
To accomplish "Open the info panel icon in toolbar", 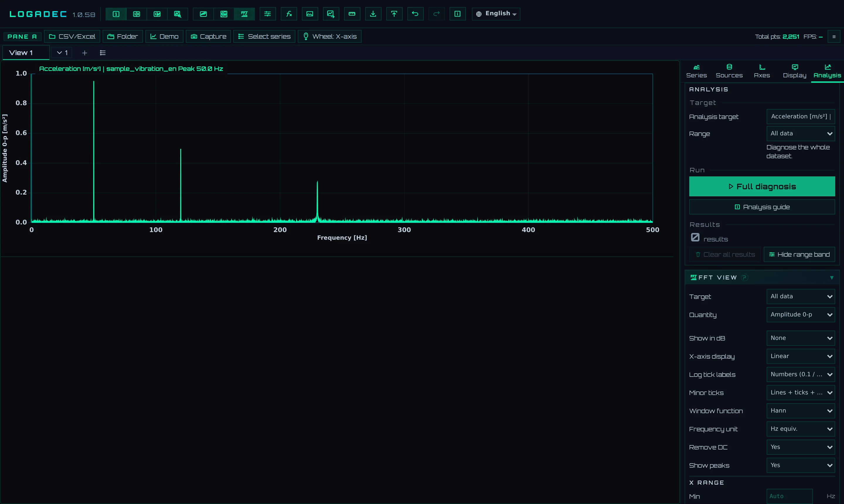I will tap(457, 14).
